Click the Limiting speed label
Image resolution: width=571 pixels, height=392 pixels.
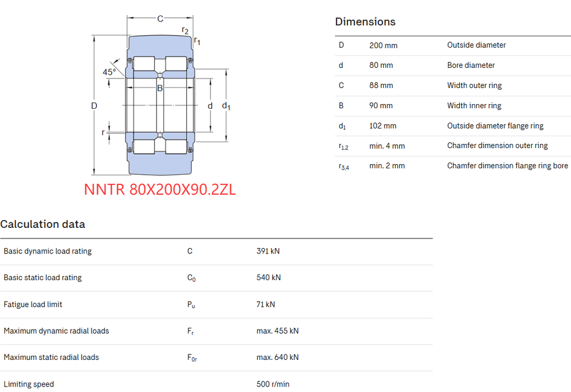click(x=29, y=384)
